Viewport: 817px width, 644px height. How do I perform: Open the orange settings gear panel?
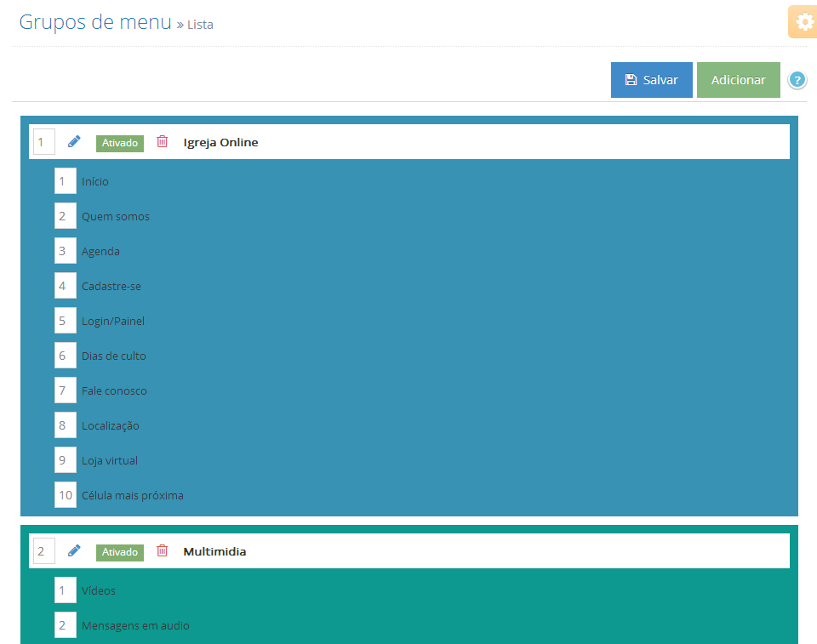(x=803, y=22)
